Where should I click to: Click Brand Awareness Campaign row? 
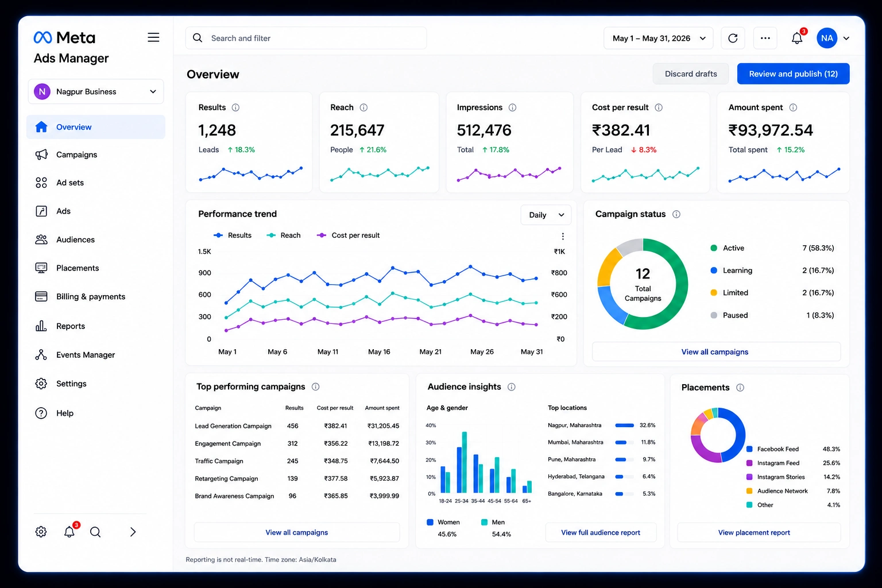[x=297, y=496]
